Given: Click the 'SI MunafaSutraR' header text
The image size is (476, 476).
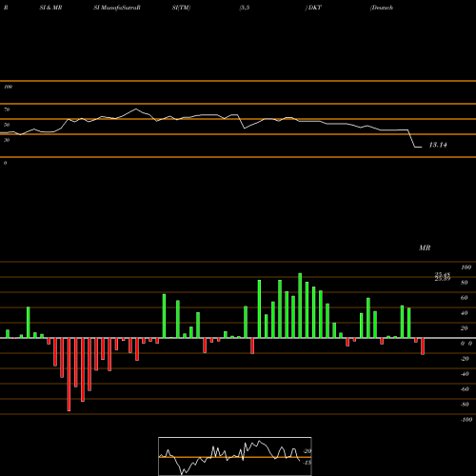Looking at the screenshot, I should (x=117, y=8).
